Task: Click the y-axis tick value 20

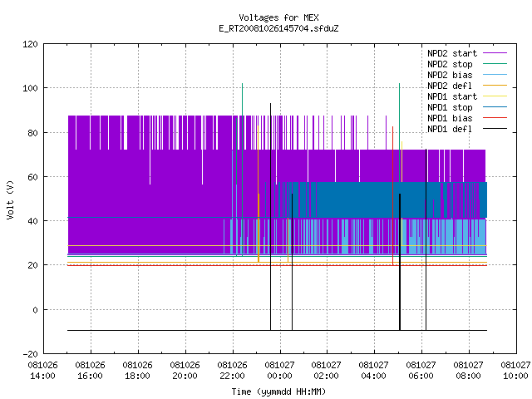Action: pyautogui.click(x=32, y=265)
